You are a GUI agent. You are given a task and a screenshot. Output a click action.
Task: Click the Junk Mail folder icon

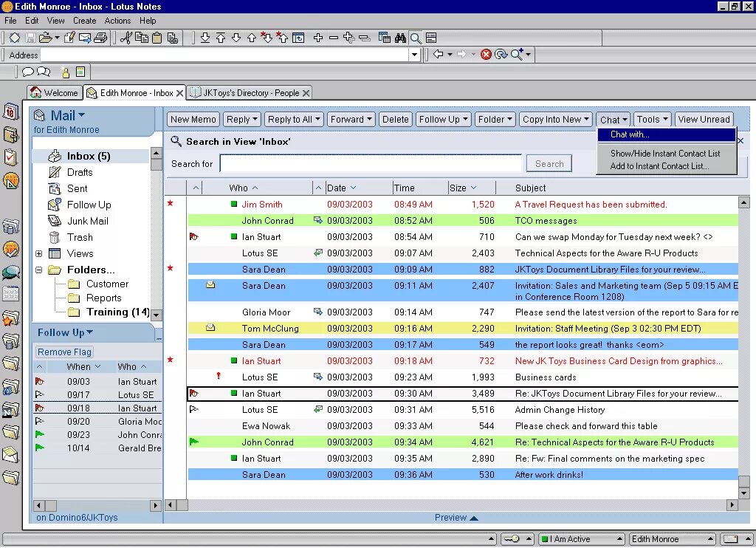(55, 221)
